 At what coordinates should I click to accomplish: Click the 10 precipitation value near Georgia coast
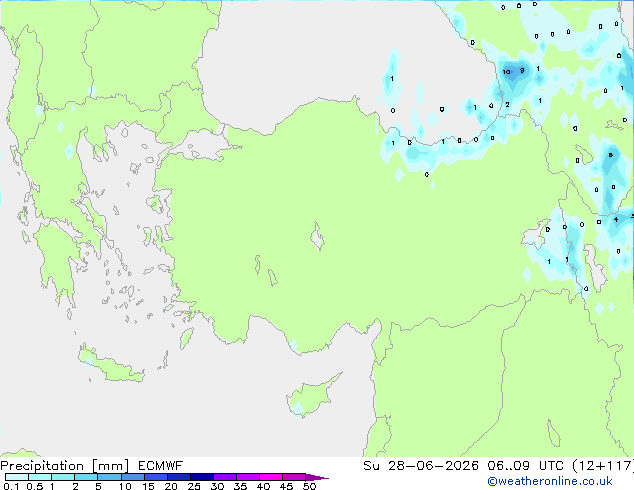point(506,72)
